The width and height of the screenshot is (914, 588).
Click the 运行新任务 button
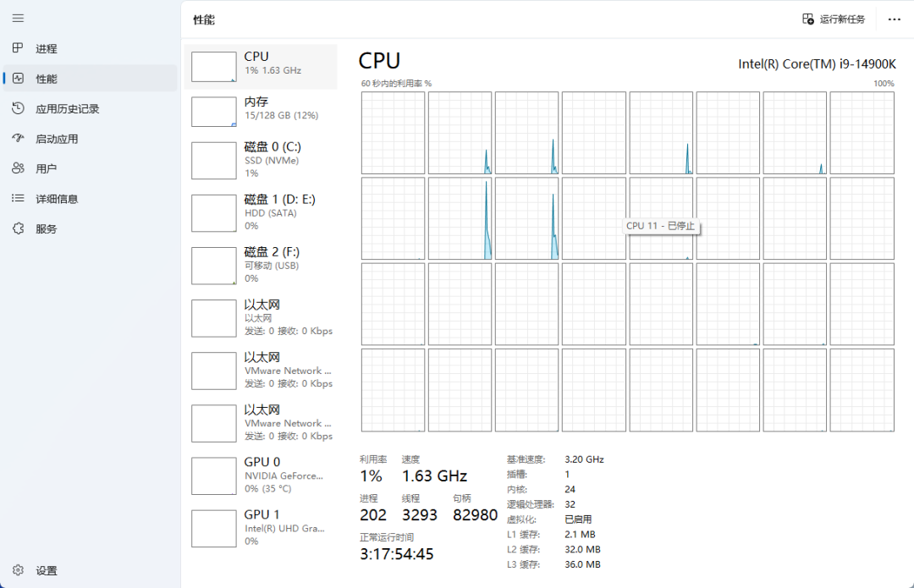[834, 19]
